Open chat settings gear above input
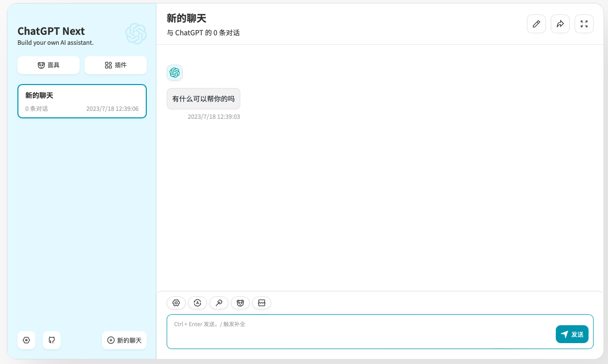608x364 pixels. tap(176, 303)
